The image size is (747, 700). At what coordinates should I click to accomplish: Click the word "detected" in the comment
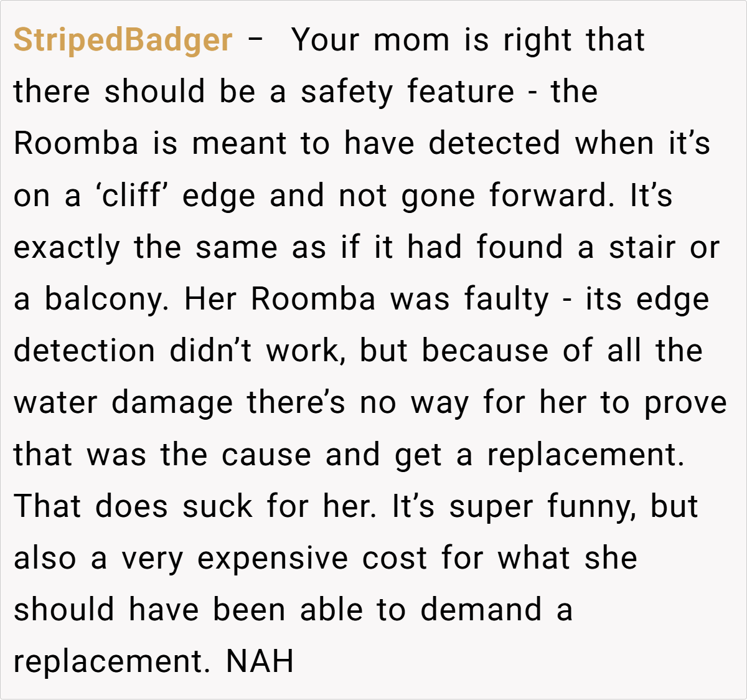coord(494,144)
